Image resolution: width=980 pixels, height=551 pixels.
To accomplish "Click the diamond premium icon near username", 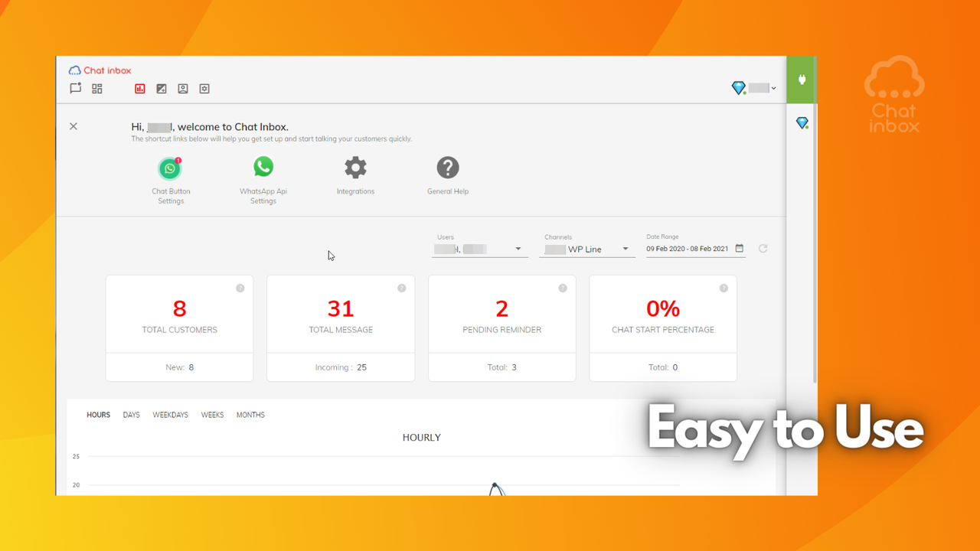I will (739, 89).
